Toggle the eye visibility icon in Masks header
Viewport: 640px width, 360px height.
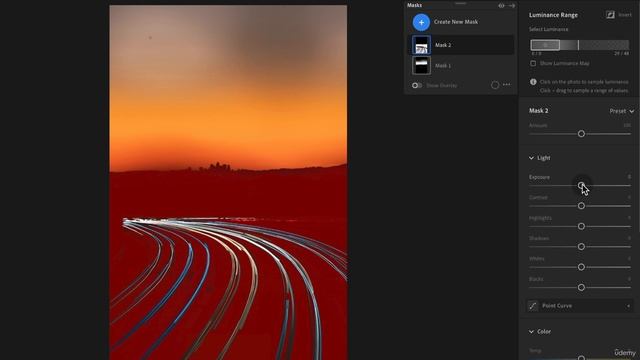(501, 6)
